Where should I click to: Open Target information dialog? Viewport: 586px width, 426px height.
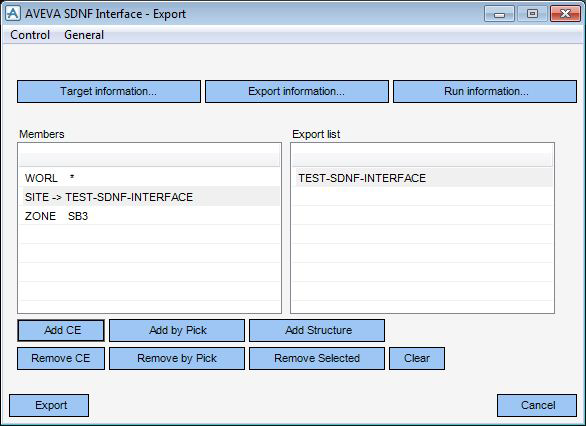[x=109, y=91]
